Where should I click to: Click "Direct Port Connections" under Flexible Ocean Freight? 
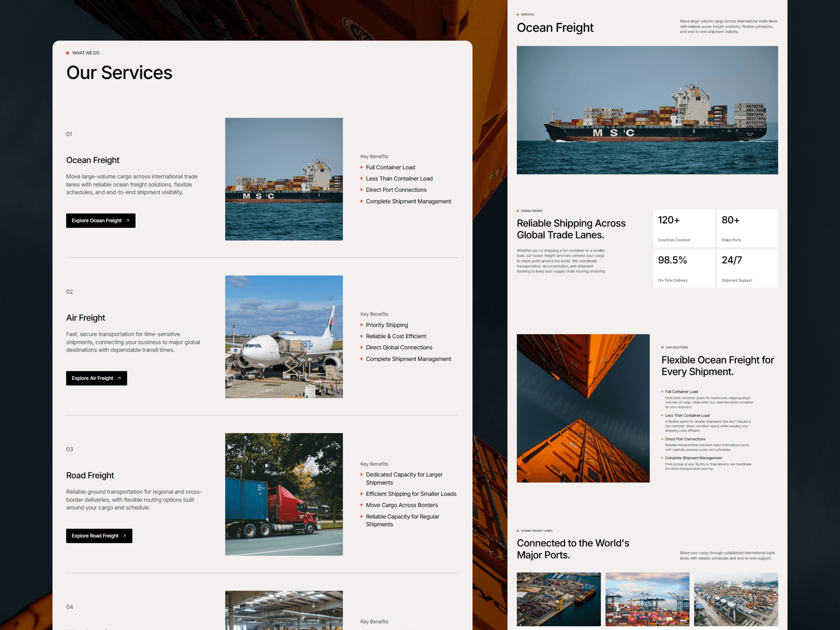(x=685, y=439)
